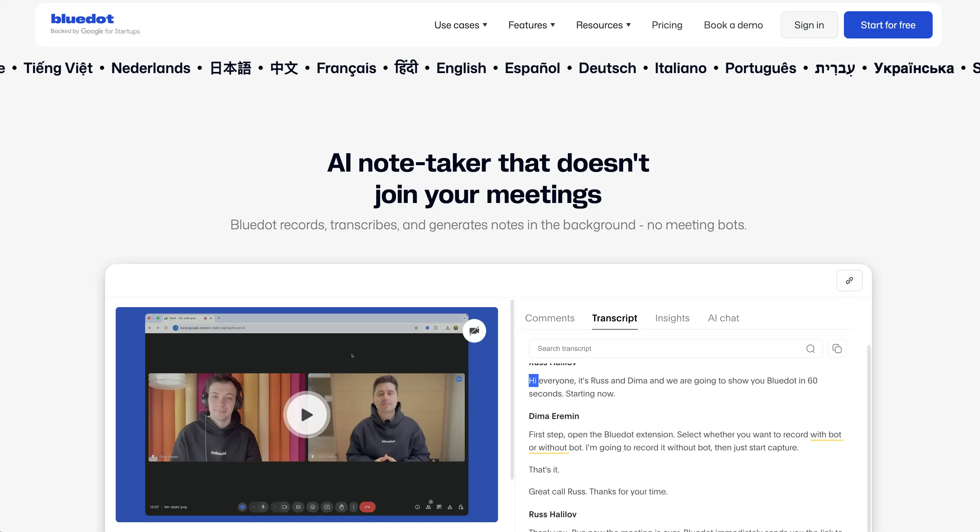
Task: Click the copy link icon button
Action: click(x=849, y=280)
